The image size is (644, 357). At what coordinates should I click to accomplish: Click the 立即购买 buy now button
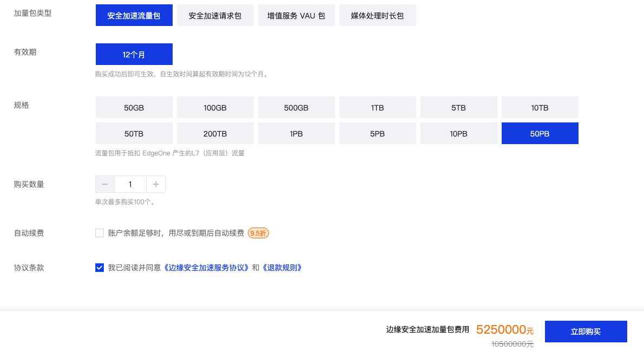(586, 332)
